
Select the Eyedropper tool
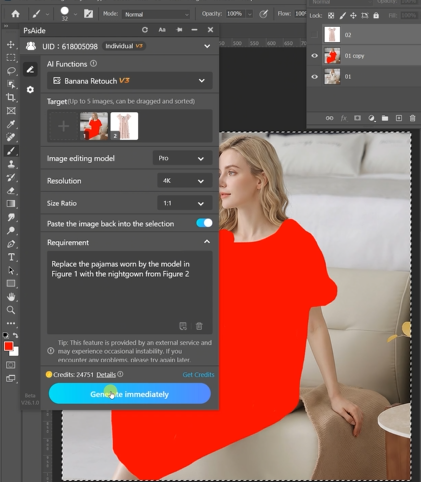(11, 124)
